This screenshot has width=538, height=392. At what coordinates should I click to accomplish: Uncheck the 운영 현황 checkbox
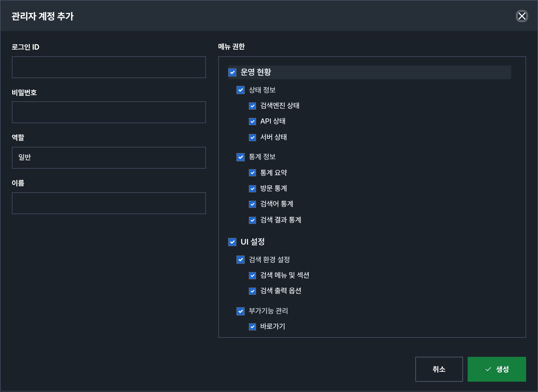tap(232, 72)
